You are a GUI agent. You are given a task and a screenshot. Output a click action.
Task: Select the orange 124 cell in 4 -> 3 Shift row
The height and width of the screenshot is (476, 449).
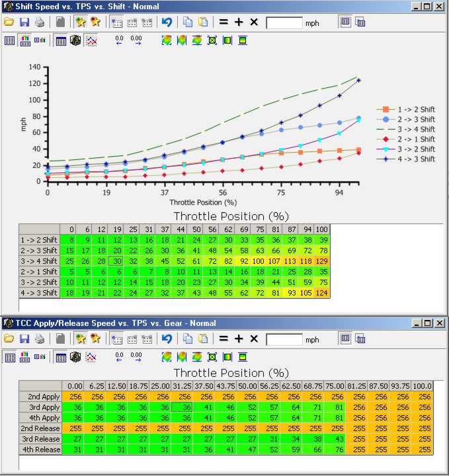pyautogui.click(x=321, y=292)
